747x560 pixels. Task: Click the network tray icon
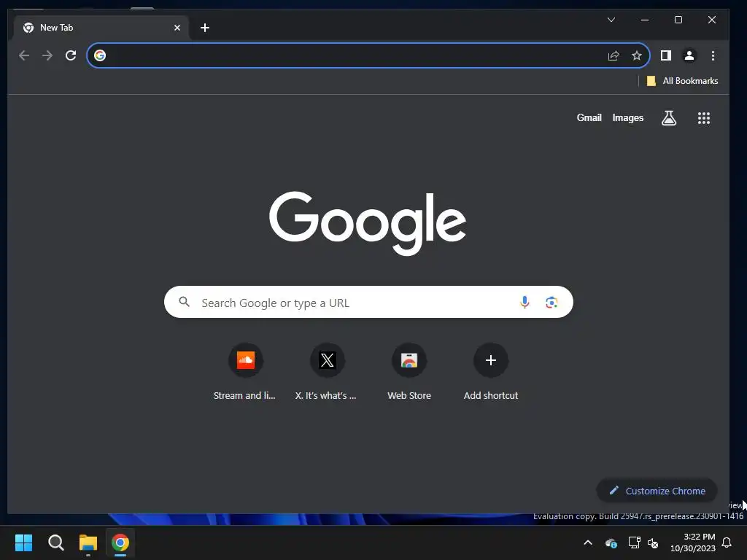(634, 542)
